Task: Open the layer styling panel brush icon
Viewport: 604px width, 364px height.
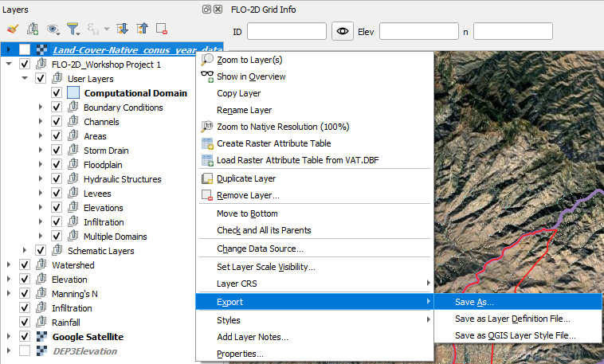Action: 12,29
